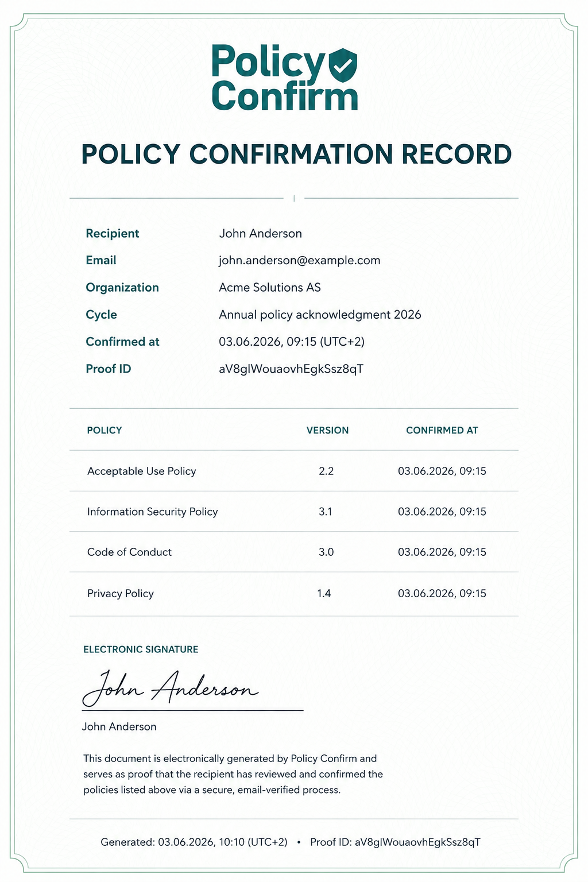Click the Acme Solutions AS value
Screen dimensions: 588x882
[270, 288]
